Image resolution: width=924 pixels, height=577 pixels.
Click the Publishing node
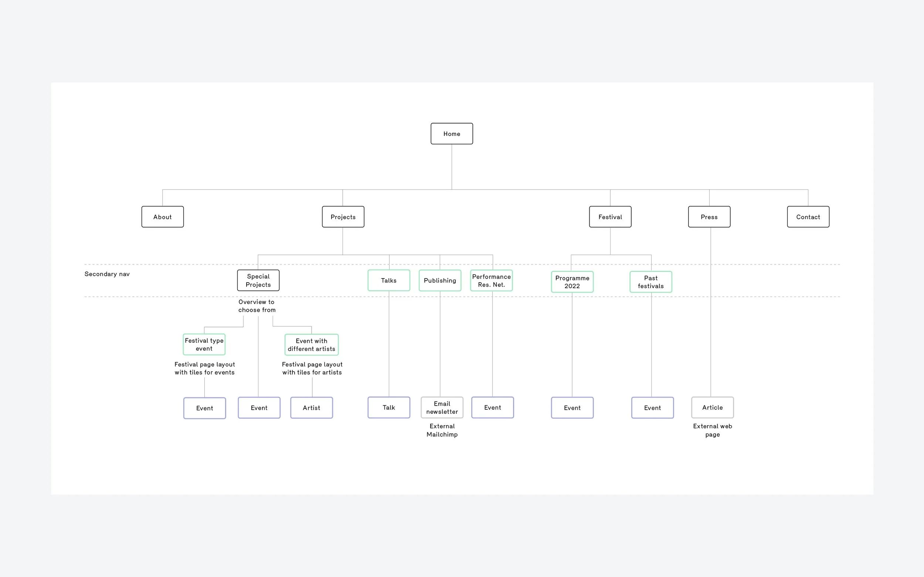coord(440,280)
